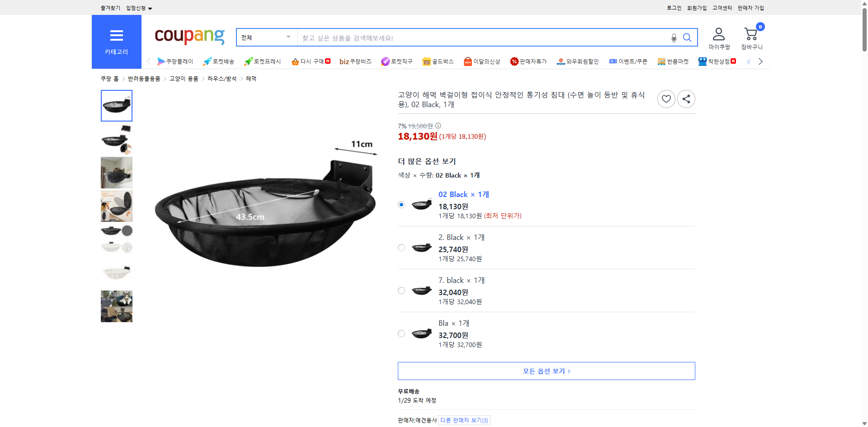Click the search magnifier icon
This screenshot has height=427, width=868.
click(x=687, y=38)
